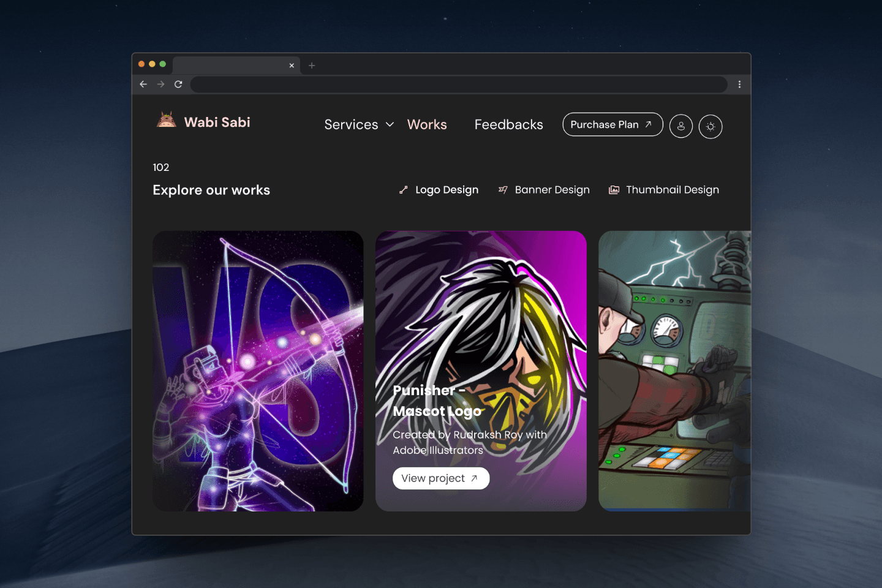Click the Purchase Plan button
882x588 pixels.
(x=612, y=124)
